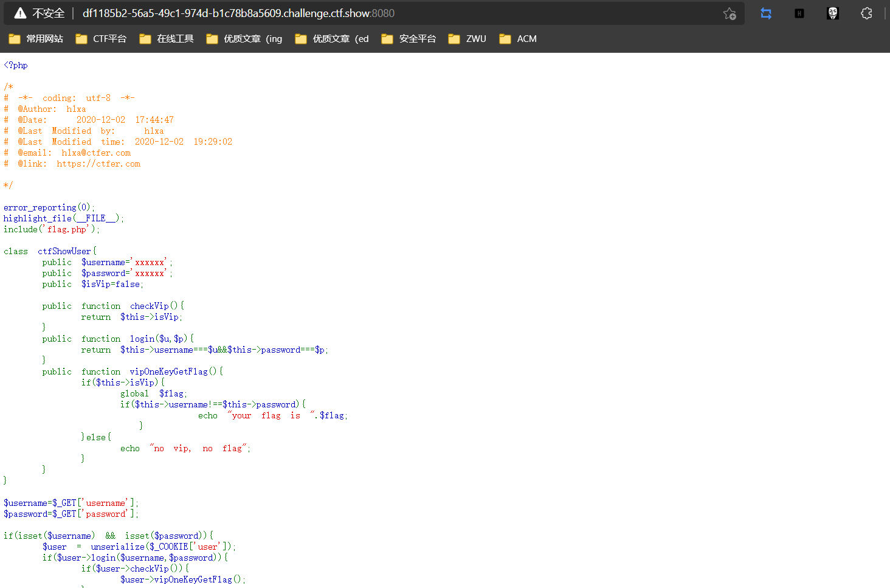
Task: Click the function vipOneKeyGetFlag() declaration
Action: click(133, 372)
